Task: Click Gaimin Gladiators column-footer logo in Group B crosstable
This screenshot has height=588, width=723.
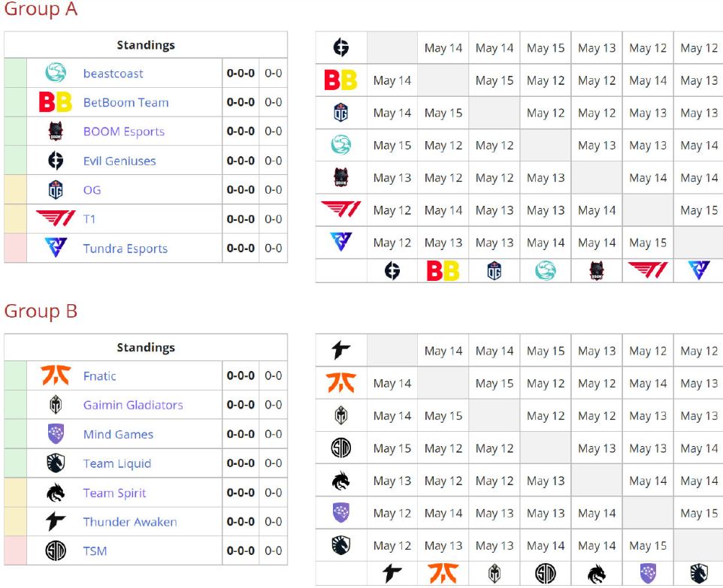Action: 495,574
